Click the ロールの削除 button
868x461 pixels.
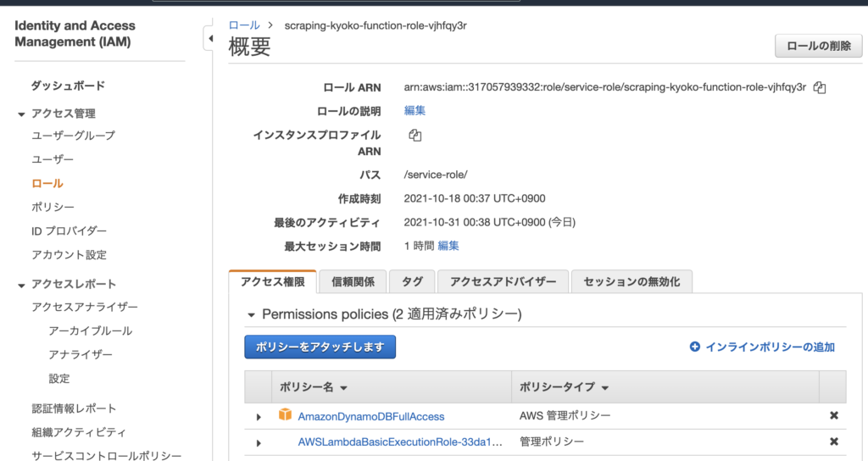819,46
